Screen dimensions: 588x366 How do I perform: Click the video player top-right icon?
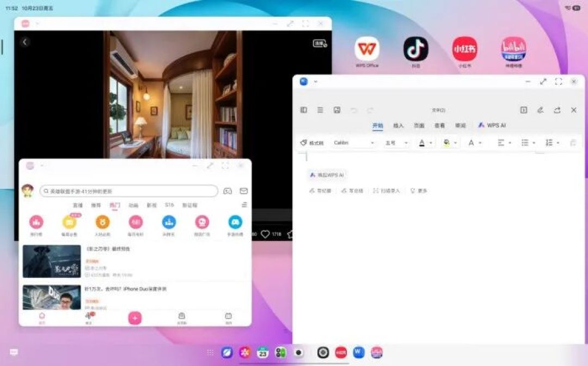tap(320, 44)
